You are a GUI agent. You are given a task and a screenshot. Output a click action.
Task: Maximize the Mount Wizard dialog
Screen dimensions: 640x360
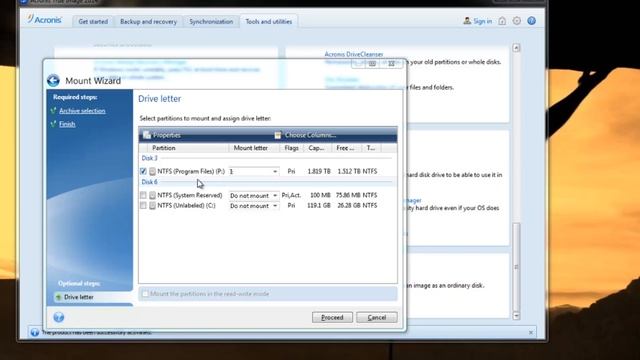click(372, 63)
